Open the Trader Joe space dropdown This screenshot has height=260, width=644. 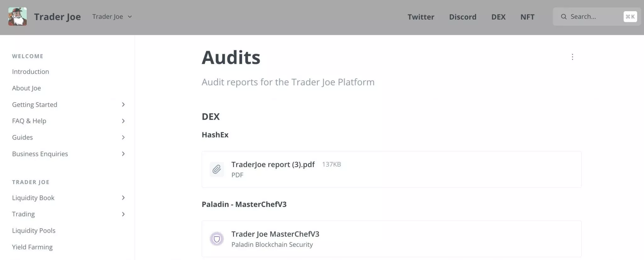[x=112, y=17]
